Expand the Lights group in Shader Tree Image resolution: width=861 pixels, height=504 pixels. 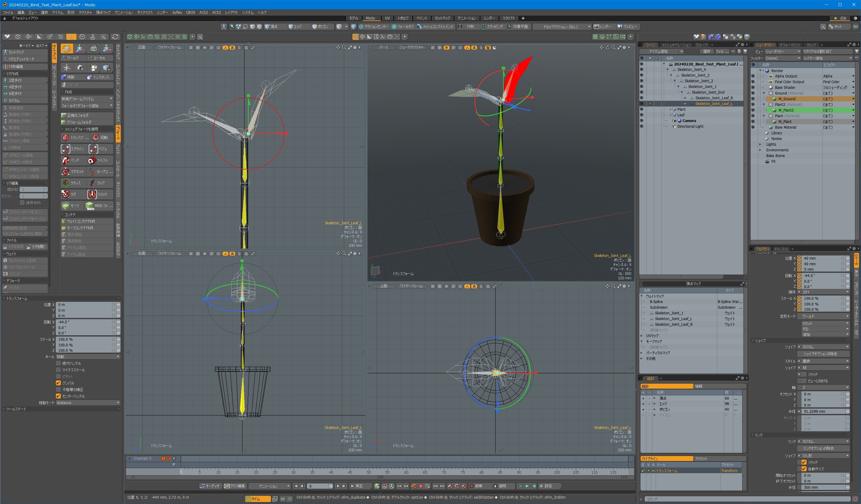[760, 144]
